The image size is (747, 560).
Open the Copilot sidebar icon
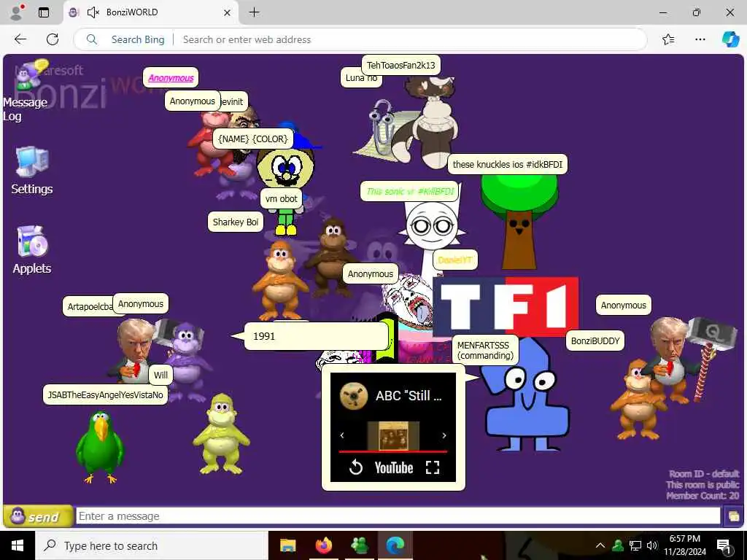point(730,39)
